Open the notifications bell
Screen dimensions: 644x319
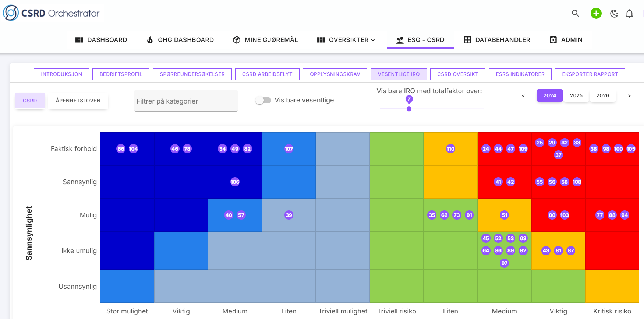[x=630, y=14]
